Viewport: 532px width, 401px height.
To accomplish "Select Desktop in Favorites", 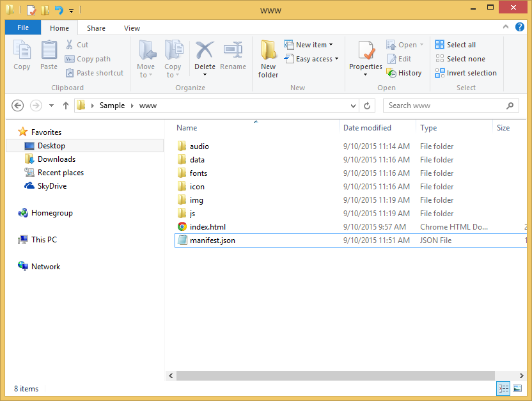I will pos(85,146).
